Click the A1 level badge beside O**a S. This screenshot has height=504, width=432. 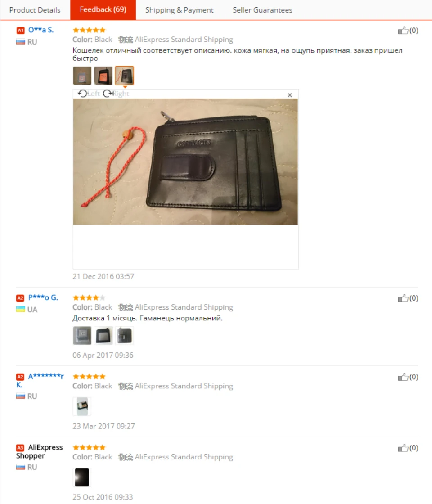[21, 31]
